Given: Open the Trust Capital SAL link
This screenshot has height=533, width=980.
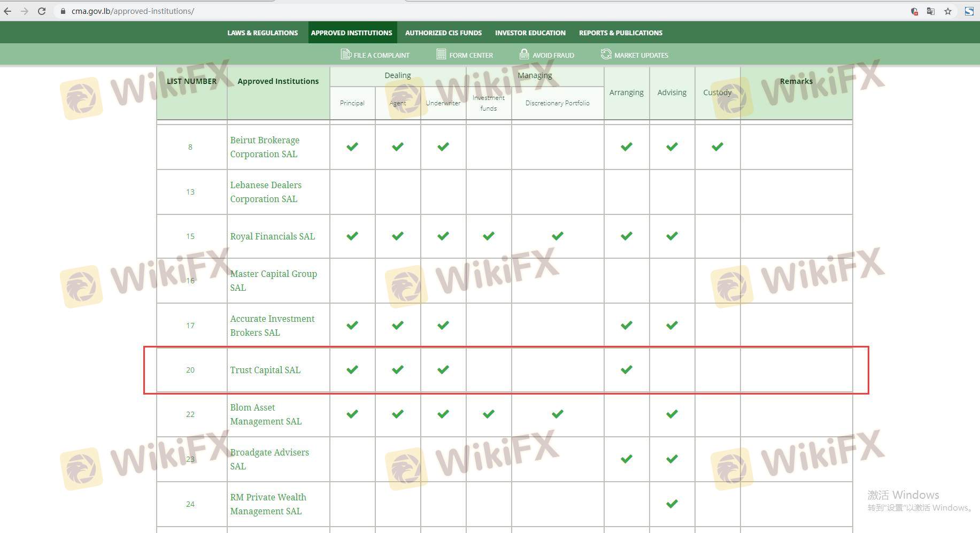Looking at the screenshot, I should click(x=265, y=370).
